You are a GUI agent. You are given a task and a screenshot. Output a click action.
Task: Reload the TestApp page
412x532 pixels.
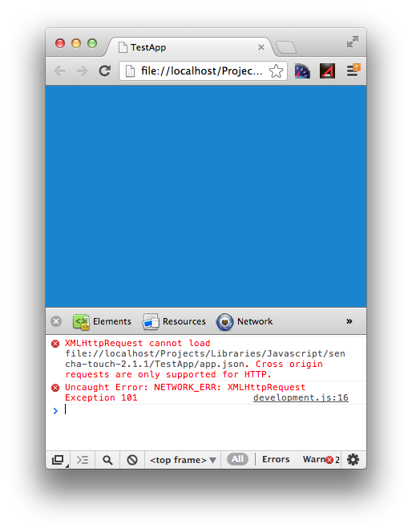[x=104, y=71]
